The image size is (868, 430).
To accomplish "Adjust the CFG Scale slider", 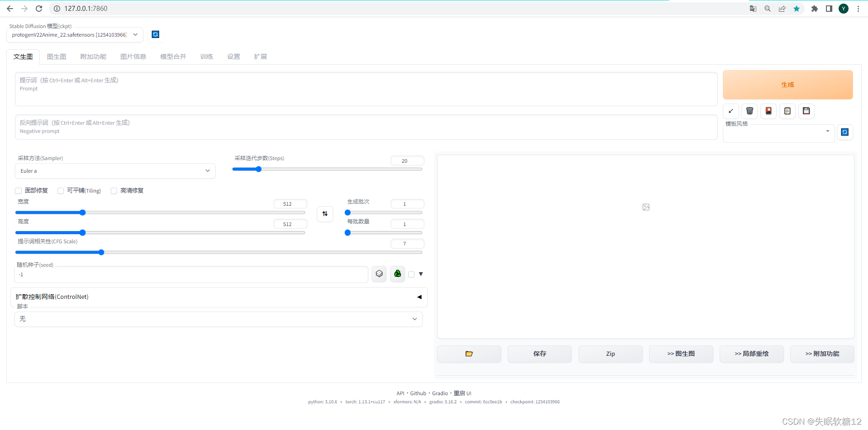I will point(219,252).
